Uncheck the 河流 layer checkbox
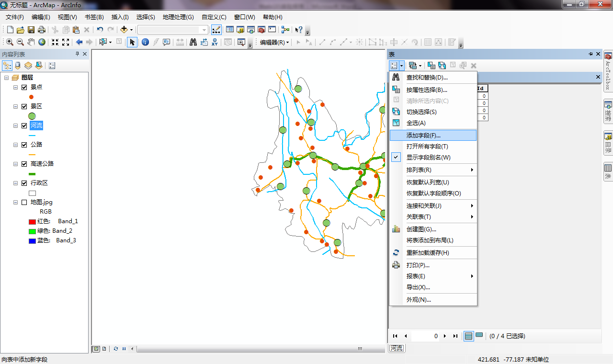 (24, 125)
